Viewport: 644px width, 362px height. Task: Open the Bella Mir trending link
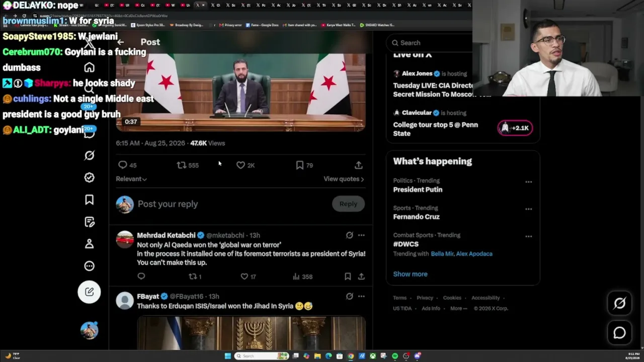point(442,254)
